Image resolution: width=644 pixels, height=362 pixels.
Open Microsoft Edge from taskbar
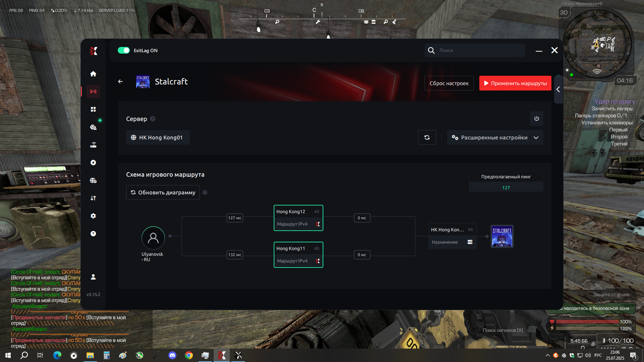57,355
